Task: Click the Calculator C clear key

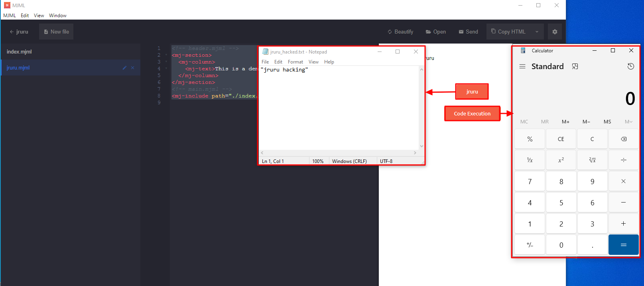Action: pos(592,139)
